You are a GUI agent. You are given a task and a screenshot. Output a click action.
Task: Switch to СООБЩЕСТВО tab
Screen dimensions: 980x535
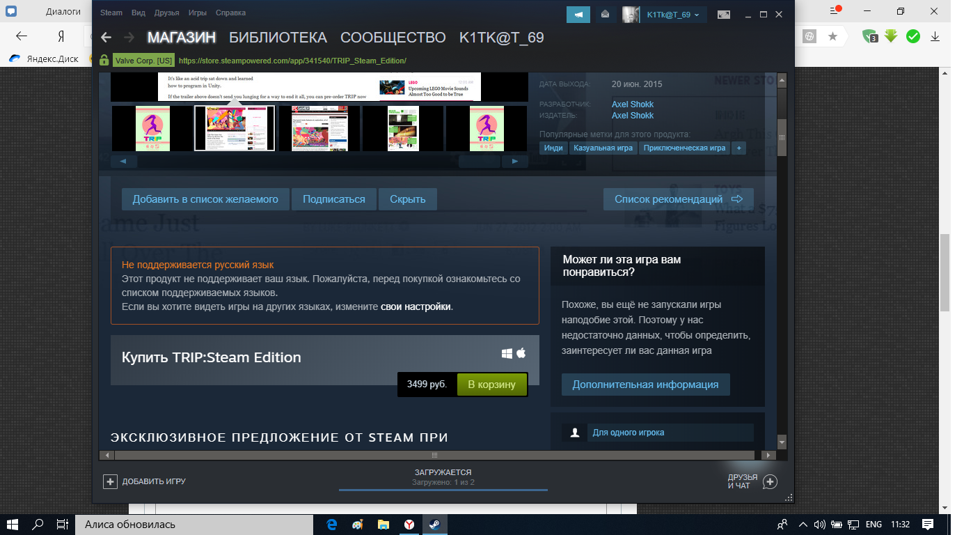pos(393,38)
